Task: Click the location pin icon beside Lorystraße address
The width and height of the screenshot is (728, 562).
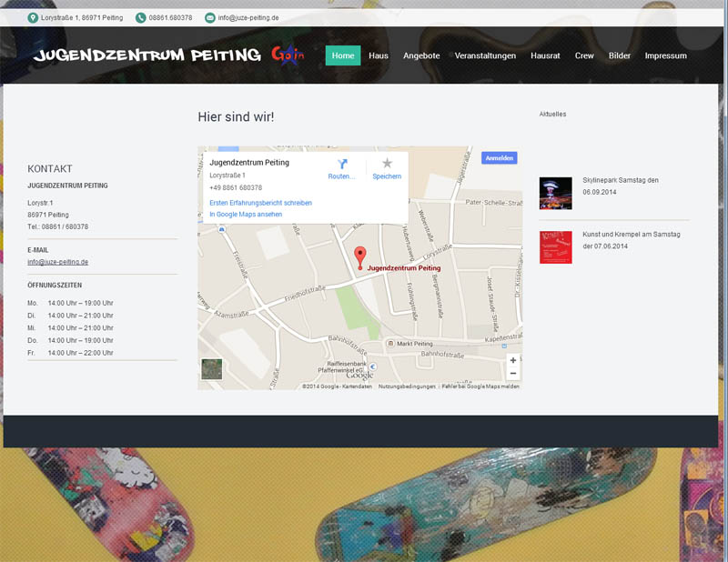Action: 33,18
